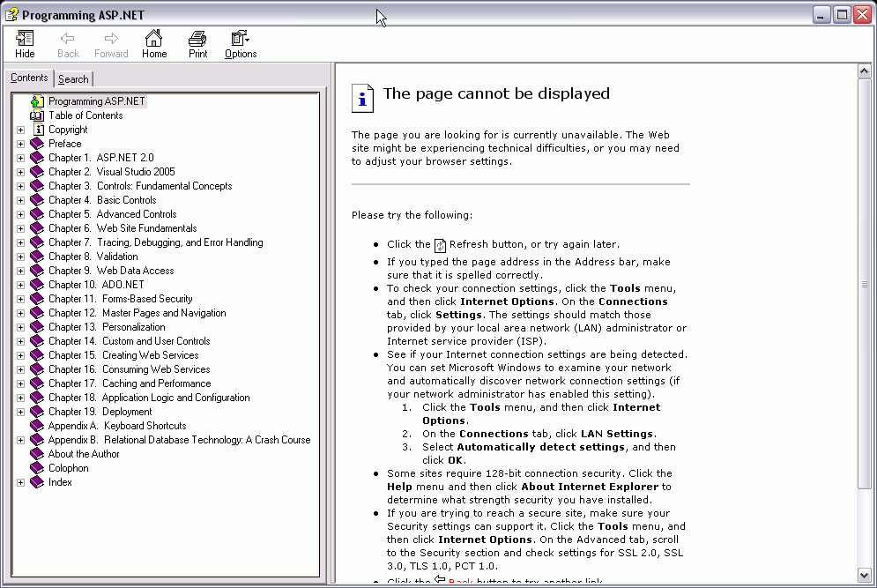Viewport: 877px width, 588px height.
Task: Click the scrollbar down arrow
Action: (x=864, y=575)
